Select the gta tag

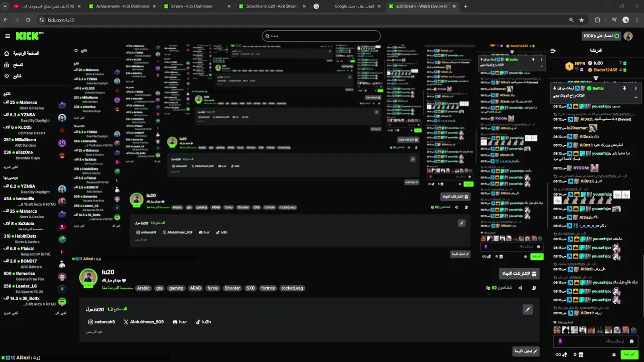click(x=159, y=288)
